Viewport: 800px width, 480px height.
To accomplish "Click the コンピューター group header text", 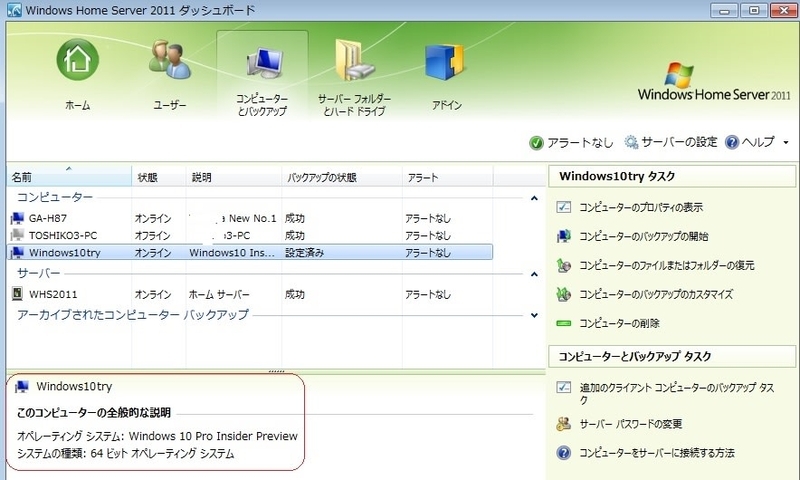I will [x=55, y=197].
